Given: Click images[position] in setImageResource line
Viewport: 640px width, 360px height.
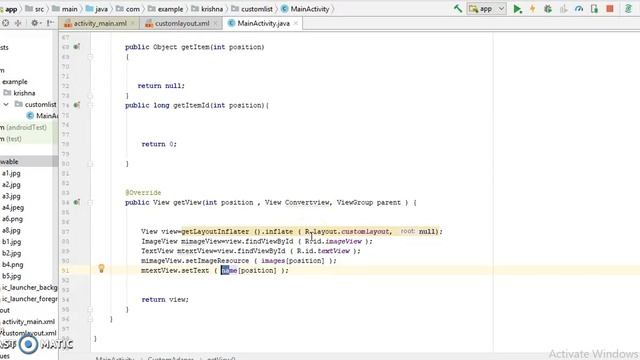Looking at the screenshot, I should (293, 261).
